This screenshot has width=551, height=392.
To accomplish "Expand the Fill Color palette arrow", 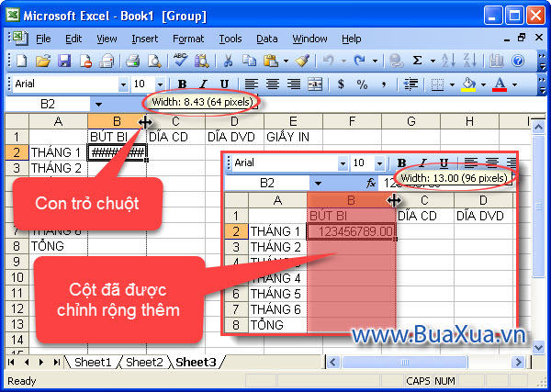I will point(484,84).
